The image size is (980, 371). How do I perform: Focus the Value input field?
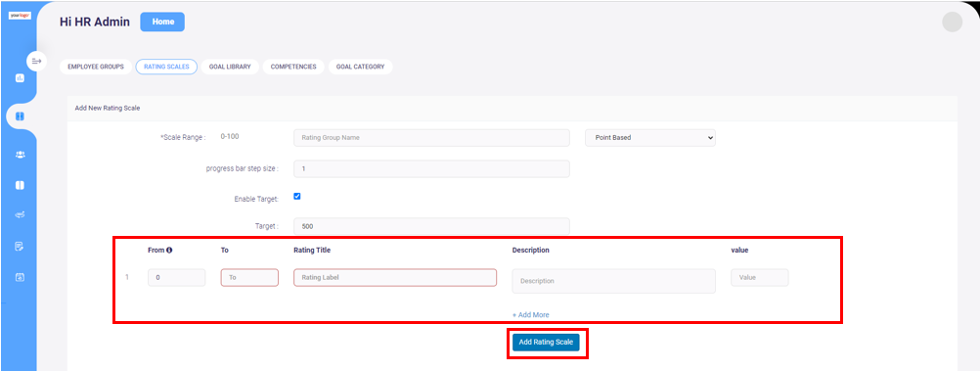[760, 278]
